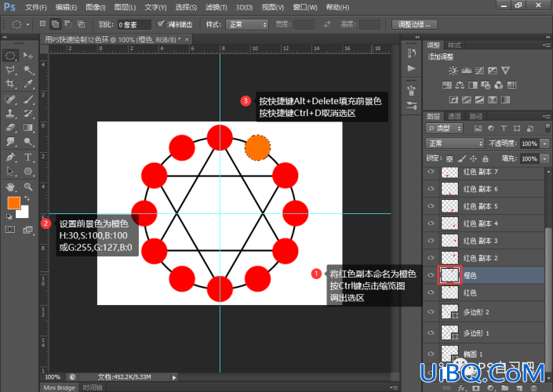Add an Invert adjustment
553x392 pixels.
click(453, 100)
